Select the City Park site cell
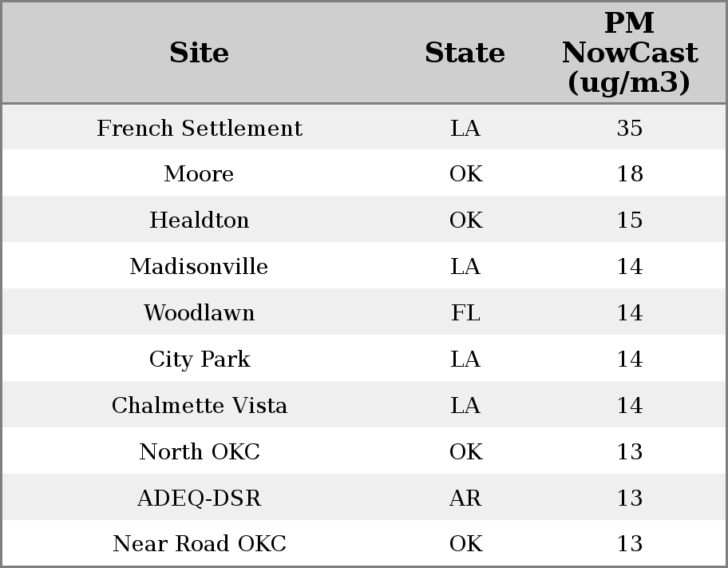This screenshot has width=728, height=568. 199,359
